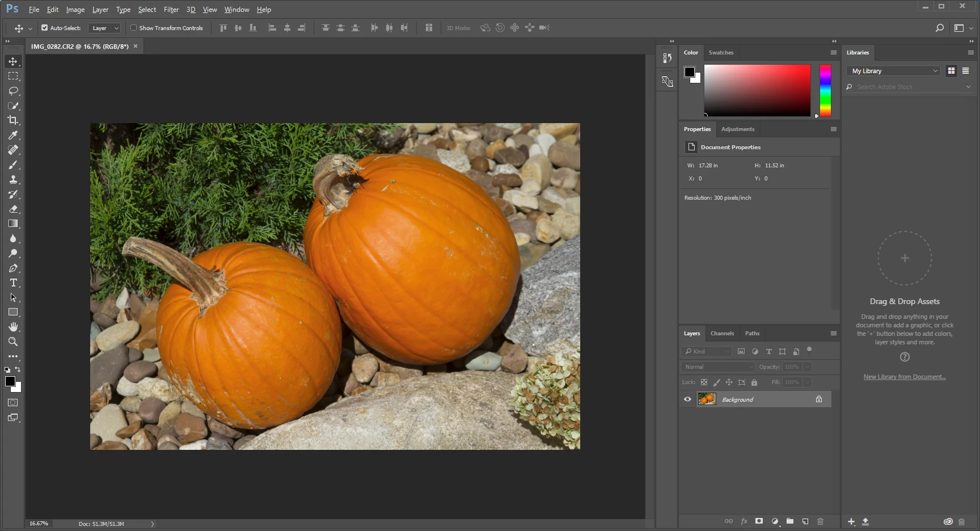Viewport: 980px width, 531px height.
Task: Open the Auto-Select Layer dropdown
Action: [105, 28]
